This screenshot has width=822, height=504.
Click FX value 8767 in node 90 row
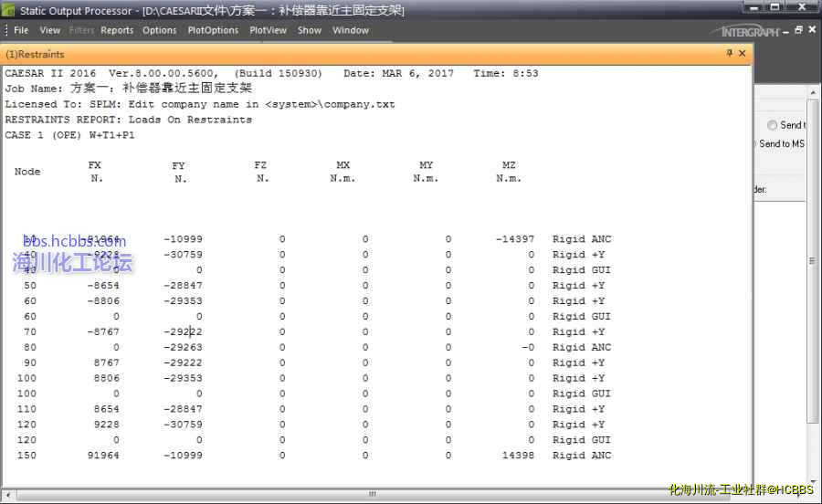pyautogui.click(x=107, y=362)
